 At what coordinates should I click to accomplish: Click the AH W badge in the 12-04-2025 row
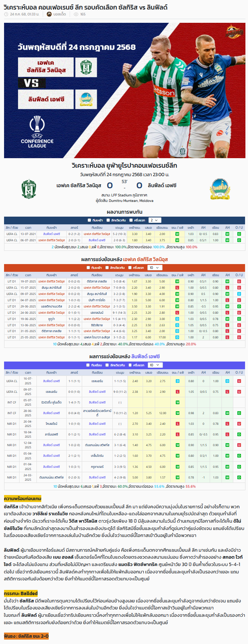tap(227, 445)
